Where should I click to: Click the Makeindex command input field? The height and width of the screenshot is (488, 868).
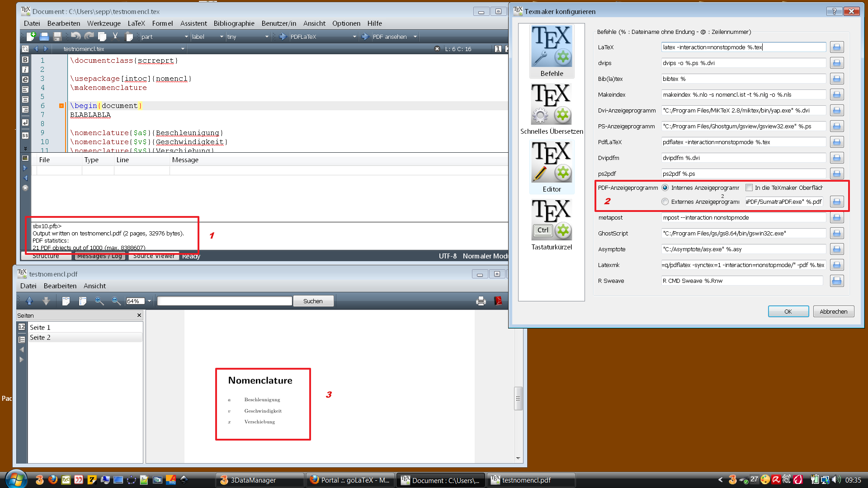tap(744, 94)
